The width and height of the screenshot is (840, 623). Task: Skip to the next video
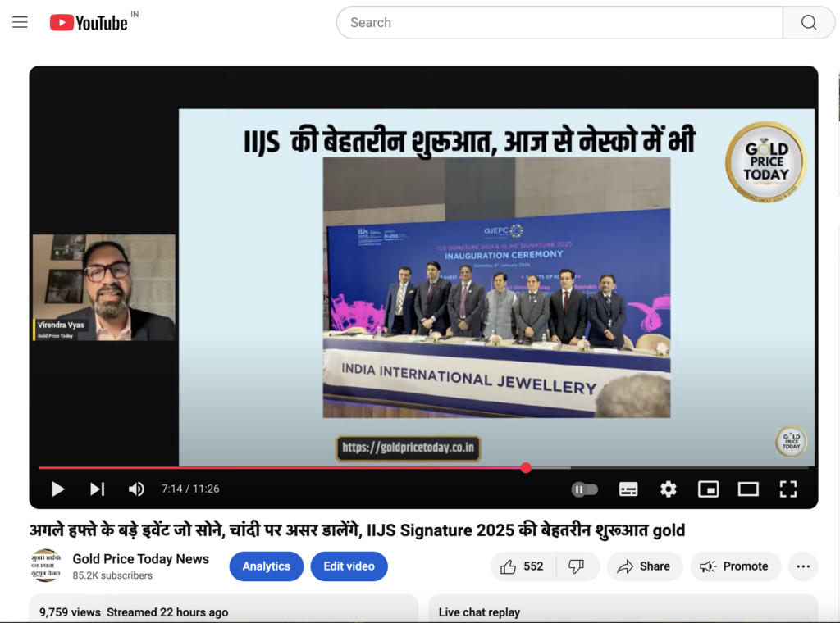coord(97,489)
